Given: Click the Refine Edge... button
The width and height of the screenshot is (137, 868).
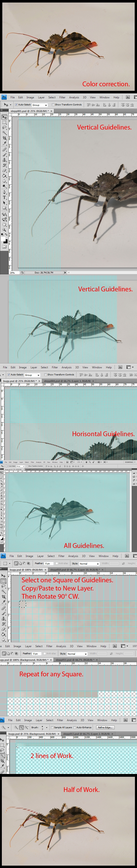Looking at the screenshot, I should pyautogui.click(x=105, y=727).
